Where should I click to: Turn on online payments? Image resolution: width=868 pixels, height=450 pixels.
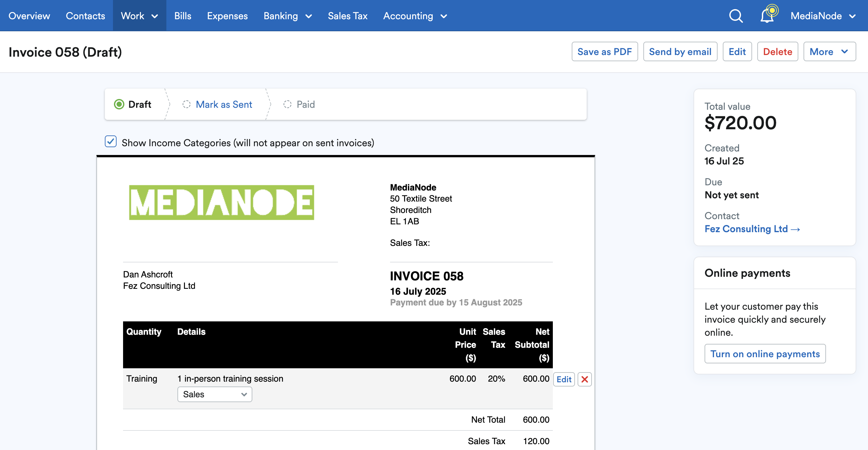pos(765,354)
